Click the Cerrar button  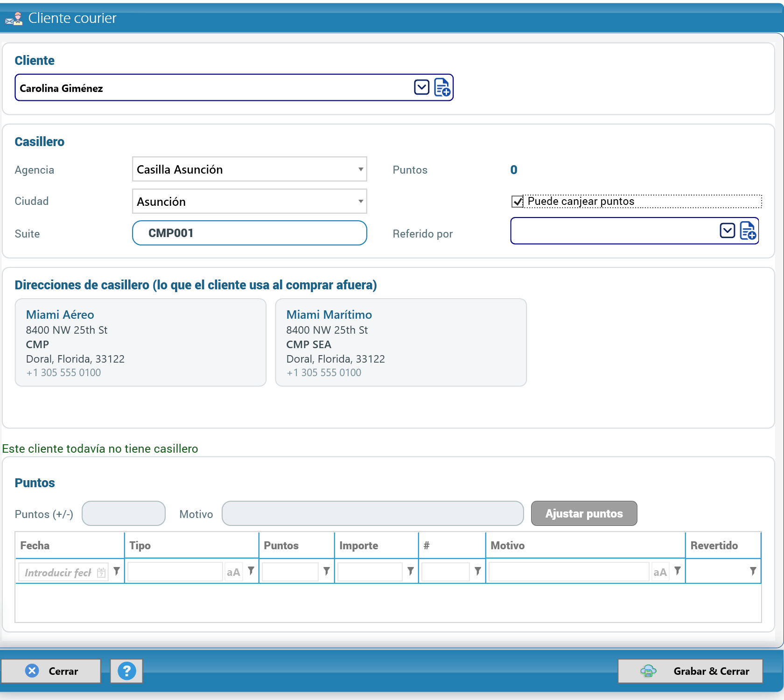tap(51, 671)
